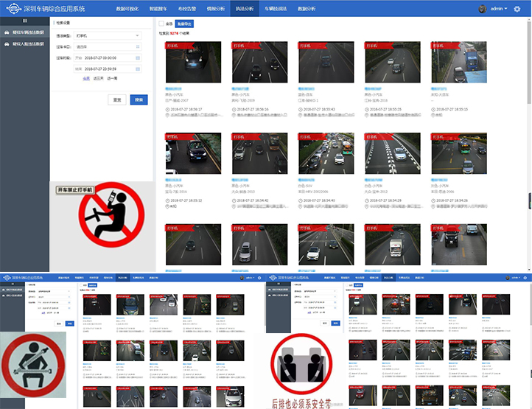Click the Shenzhen vehicle system logo icon
Viewport: 532px width, 409px height.
(x=13, y=8)
